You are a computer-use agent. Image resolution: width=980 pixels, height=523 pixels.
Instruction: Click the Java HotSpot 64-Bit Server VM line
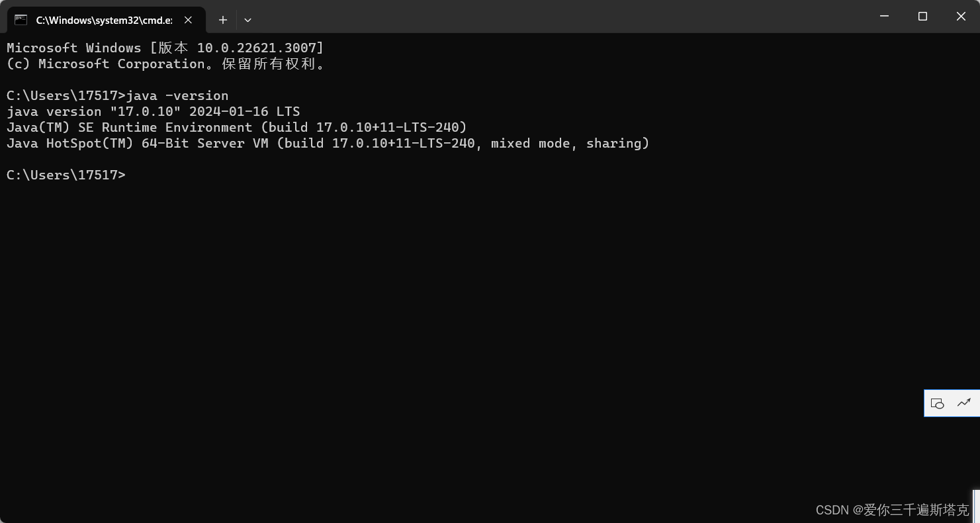328,143
